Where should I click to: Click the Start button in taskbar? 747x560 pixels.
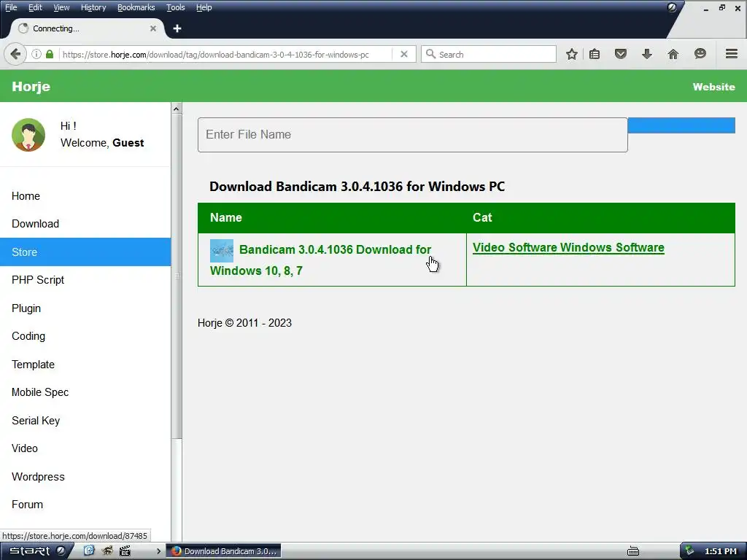[x=36, y=551]
